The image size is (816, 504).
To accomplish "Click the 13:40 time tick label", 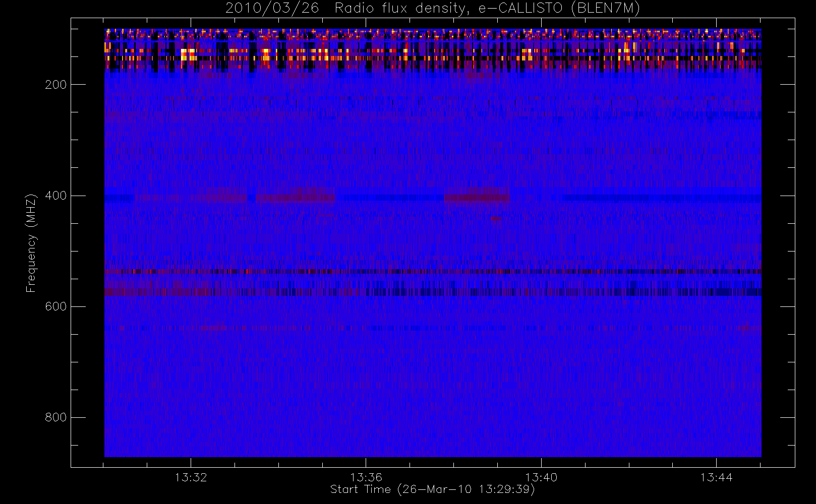I will tap(541, 477).
